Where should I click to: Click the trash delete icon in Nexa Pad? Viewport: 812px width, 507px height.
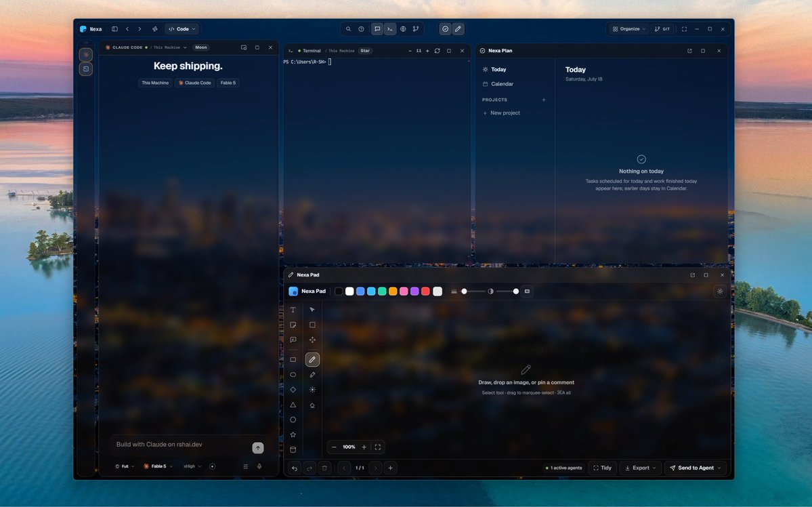pyautogui.click(x=324, y=468)
